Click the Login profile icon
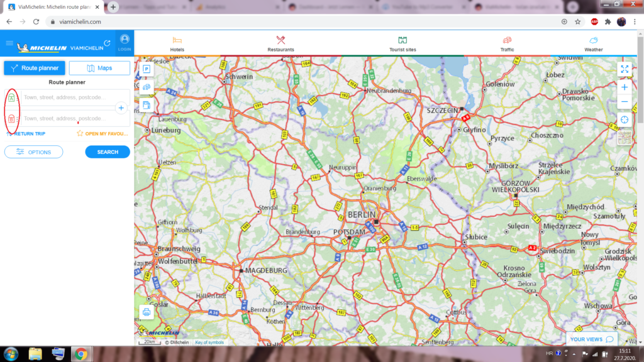644x362 pixels. (x=125, y=42)
